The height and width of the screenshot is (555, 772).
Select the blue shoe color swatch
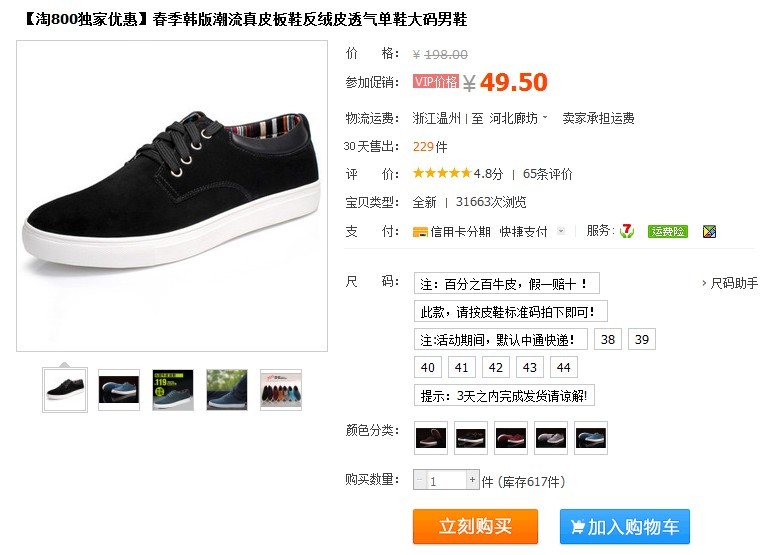coord(591,438)
